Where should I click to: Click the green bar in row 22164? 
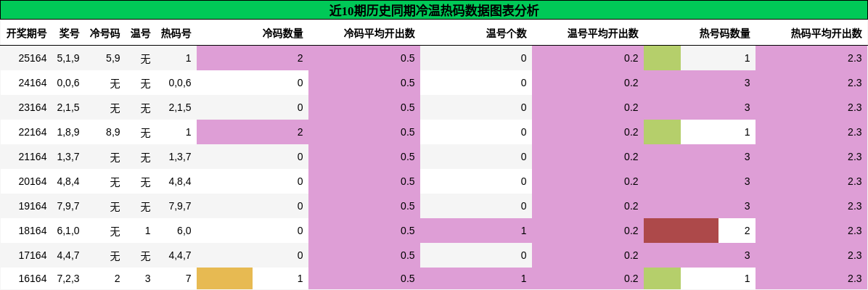coord(662,132)
